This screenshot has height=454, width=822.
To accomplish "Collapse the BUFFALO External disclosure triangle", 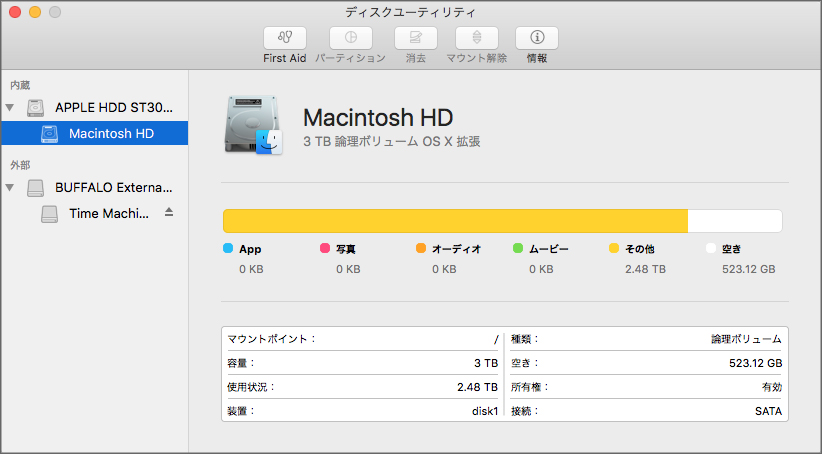I will 9,187.
